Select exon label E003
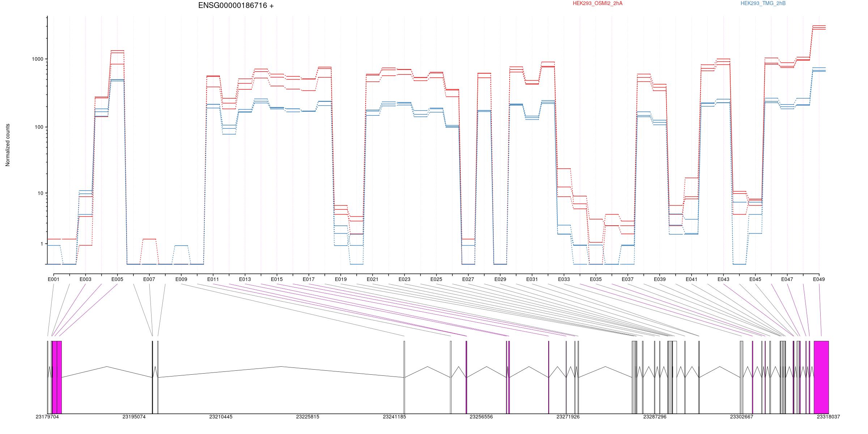Viewport: 868px width, 434px height. point(85,279)
